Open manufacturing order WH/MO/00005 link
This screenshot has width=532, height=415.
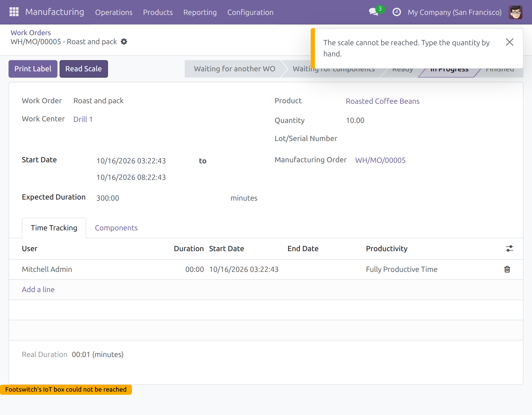click(x=380, y=160)
